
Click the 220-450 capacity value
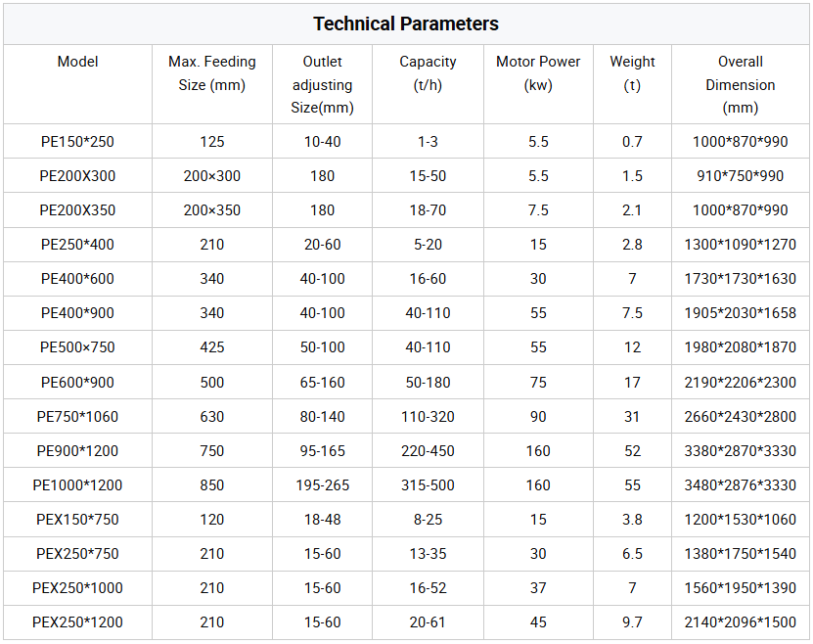pos(428,451)
